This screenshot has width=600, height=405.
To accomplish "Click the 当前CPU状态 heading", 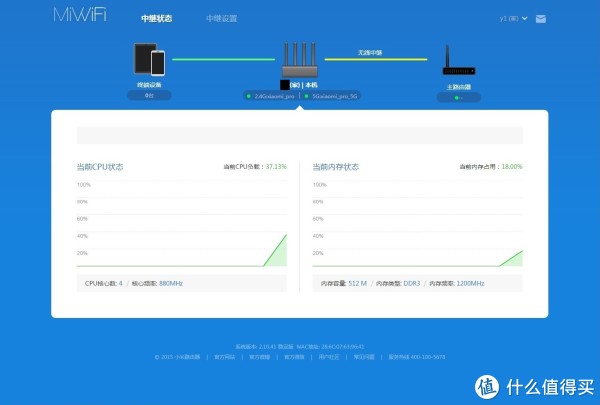I will tap(100, 167).
